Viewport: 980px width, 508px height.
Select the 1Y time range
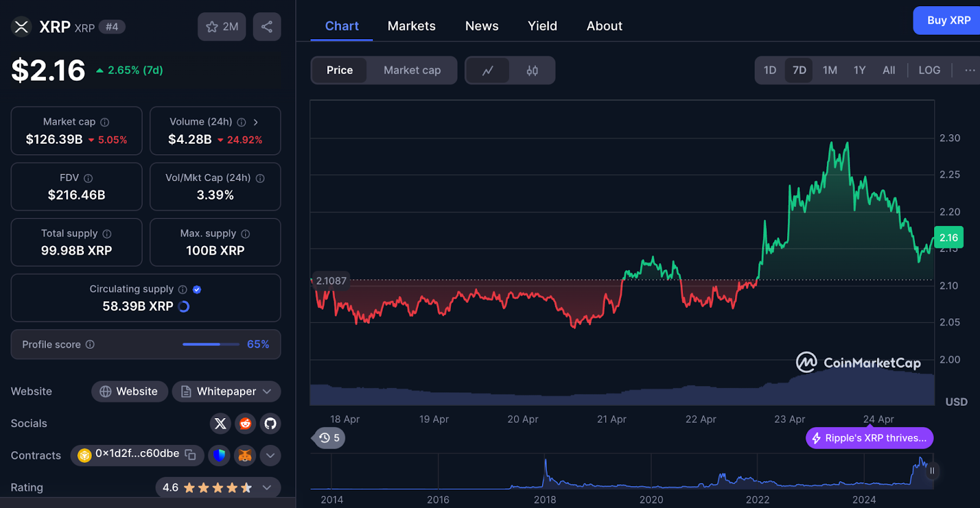[x=860, y=70]
